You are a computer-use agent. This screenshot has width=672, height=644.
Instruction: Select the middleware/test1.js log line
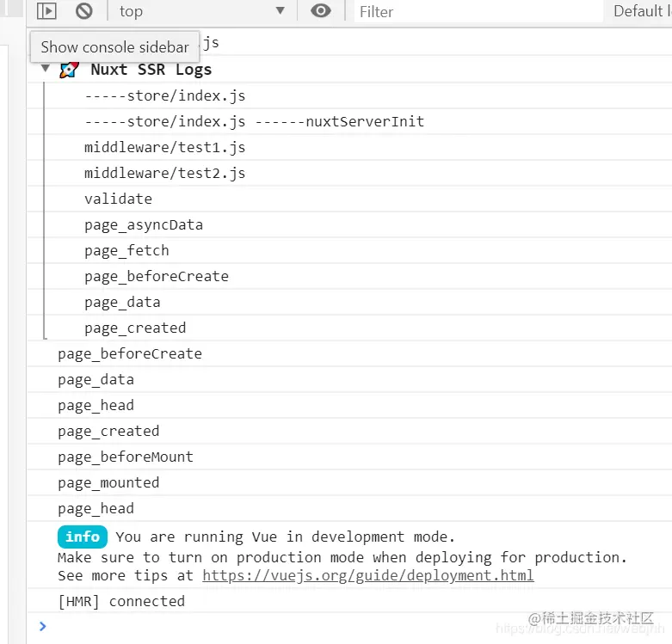[x=164, y=147]
